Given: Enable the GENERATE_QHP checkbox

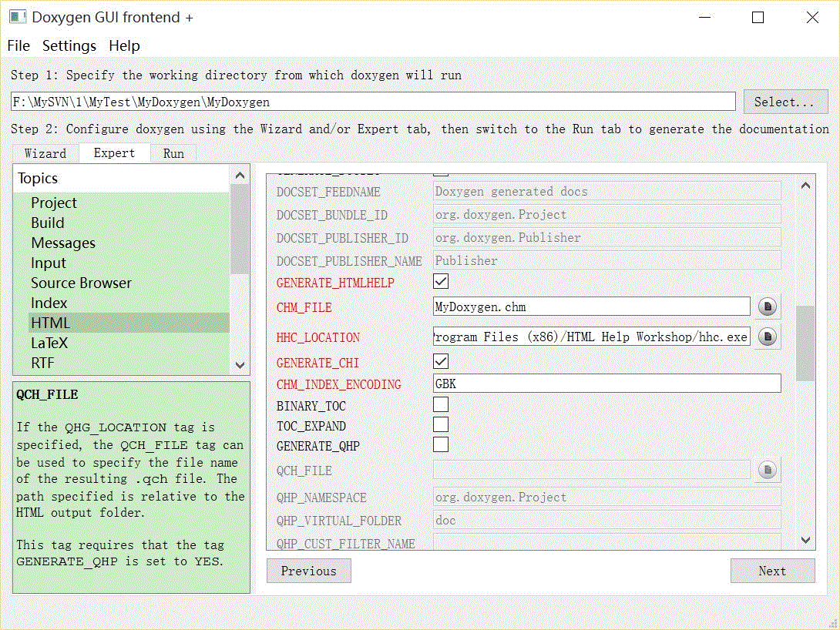Looking at the screenshot, I should pos(440,445).
